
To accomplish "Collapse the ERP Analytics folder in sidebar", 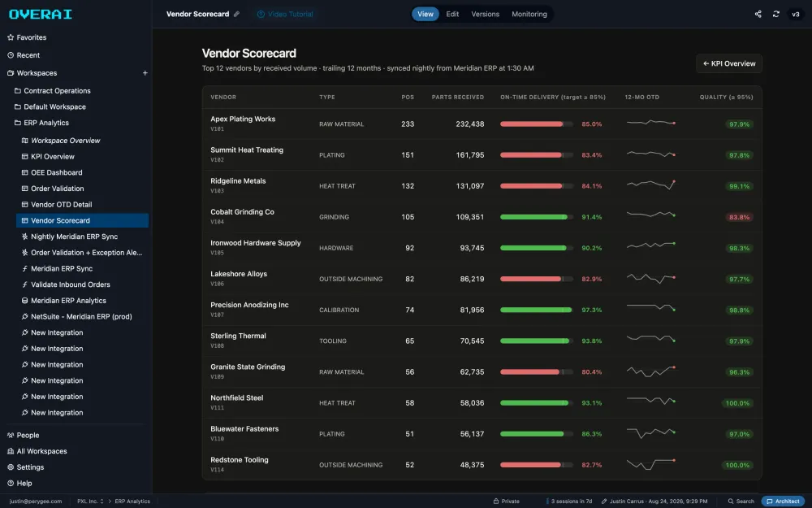I will 41,123.
